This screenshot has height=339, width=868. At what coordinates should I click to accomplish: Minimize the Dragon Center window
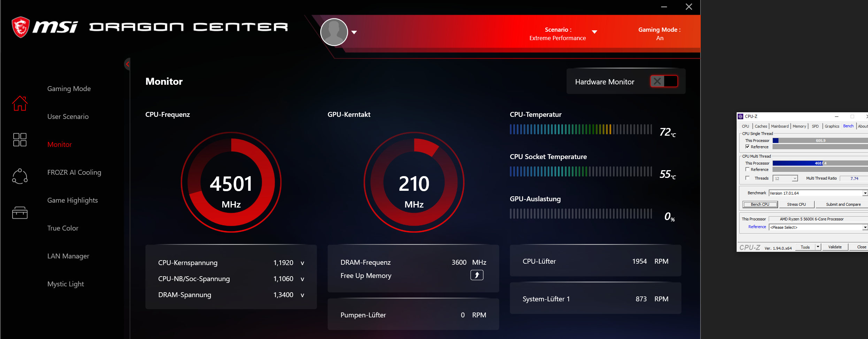tap(664, 7)
